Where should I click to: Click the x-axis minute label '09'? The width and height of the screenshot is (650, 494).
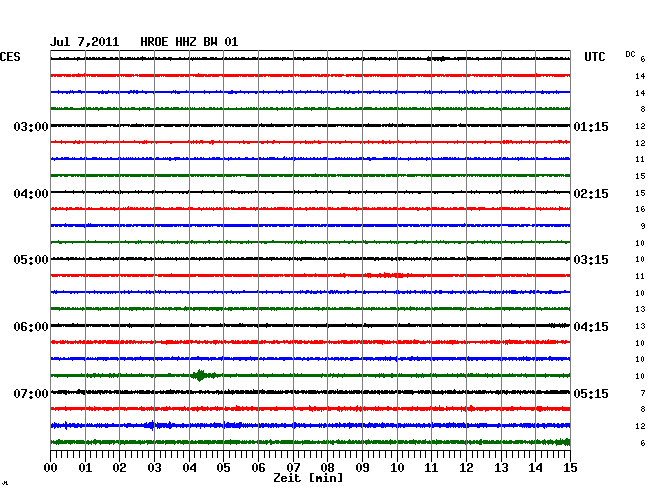click(362, 467)
